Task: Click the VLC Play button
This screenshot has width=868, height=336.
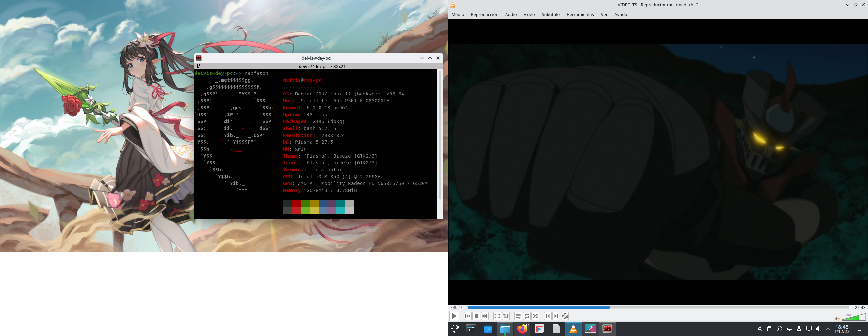Action: (454, 316)
